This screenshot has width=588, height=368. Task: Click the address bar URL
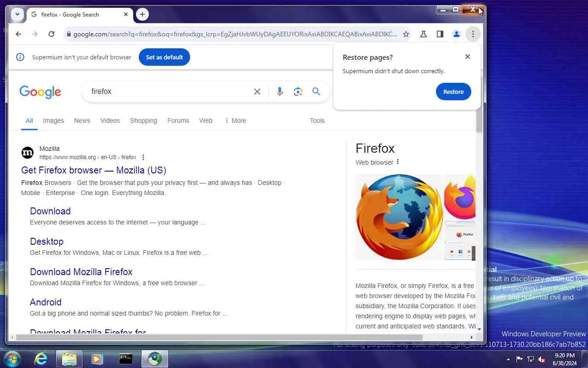tap(235, 34)
